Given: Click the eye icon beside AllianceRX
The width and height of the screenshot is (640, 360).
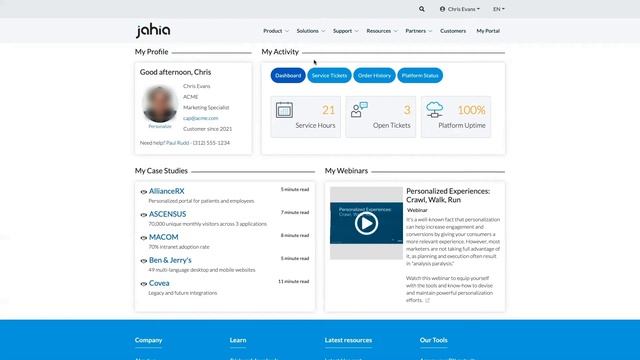Looking at the screenshot, I should pos(144,192).
